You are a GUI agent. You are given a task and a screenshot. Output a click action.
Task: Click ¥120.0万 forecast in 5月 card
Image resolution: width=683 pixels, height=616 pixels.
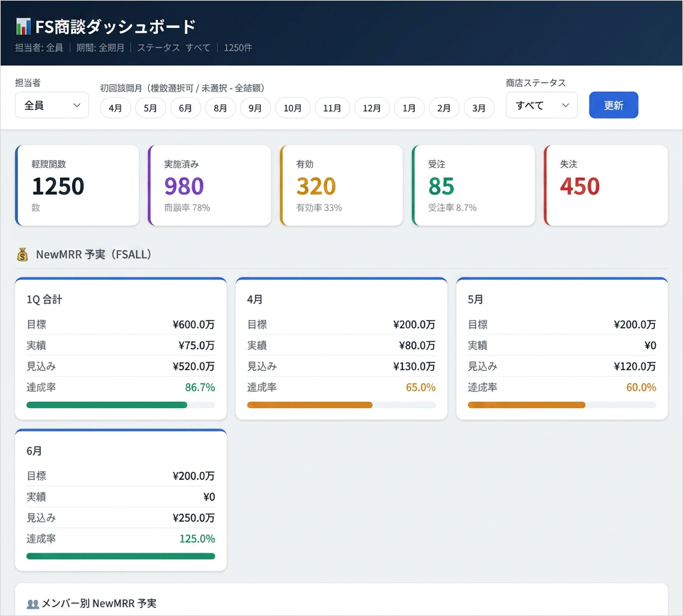[635, 366]
